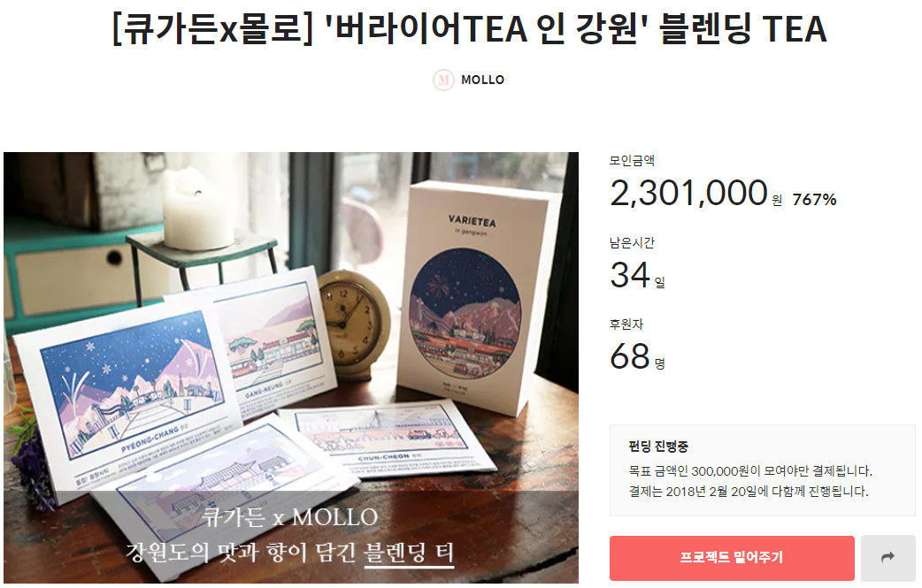Open the MOLLO creator name link

[x=482, y=80]
